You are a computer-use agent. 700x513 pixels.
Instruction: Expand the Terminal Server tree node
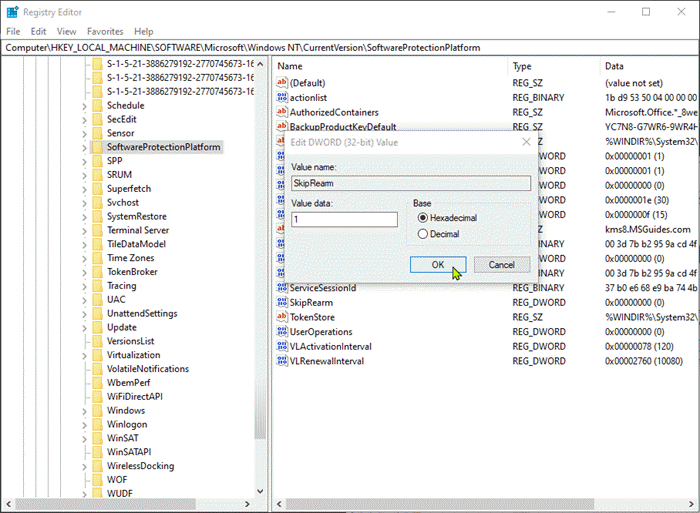pos(84,230)
